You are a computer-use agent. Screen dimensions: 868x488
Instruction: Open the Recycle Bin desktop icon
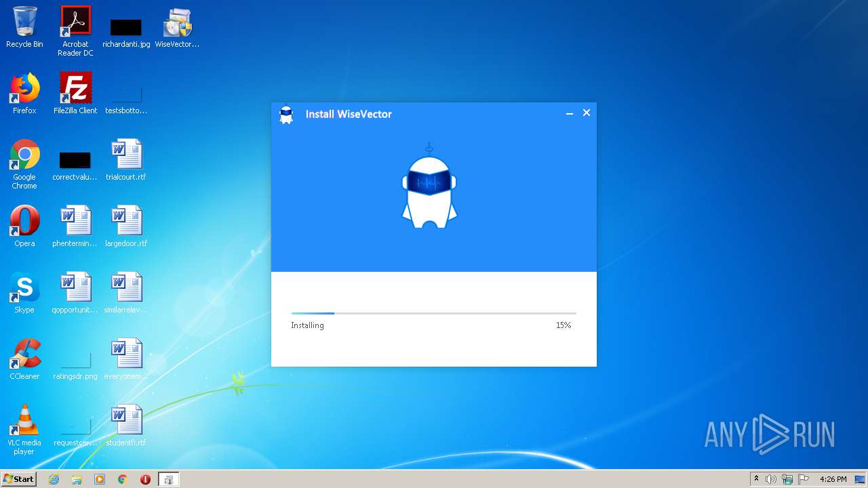[24, 27]
